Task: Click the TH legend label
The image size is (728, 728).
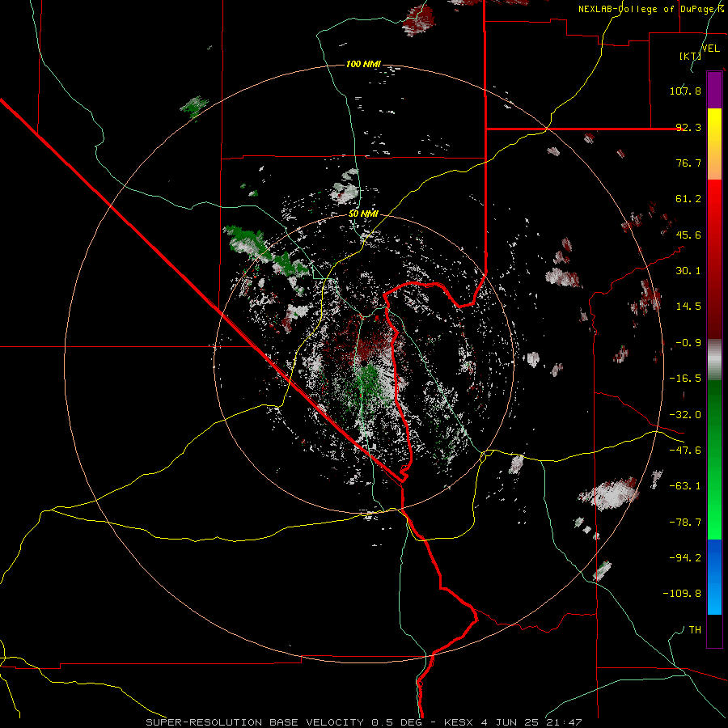Action: point(695,629)
